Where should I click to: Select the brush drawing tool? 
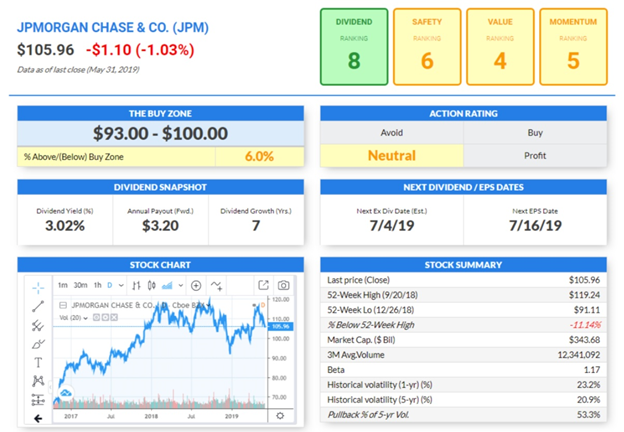point(38,344)
